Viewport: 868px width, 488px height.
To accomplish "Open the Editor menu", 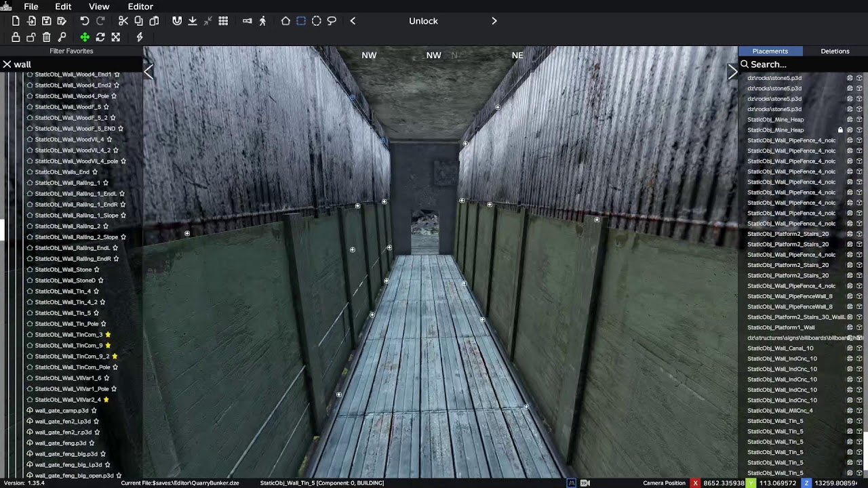I will [x=140, y=6].
